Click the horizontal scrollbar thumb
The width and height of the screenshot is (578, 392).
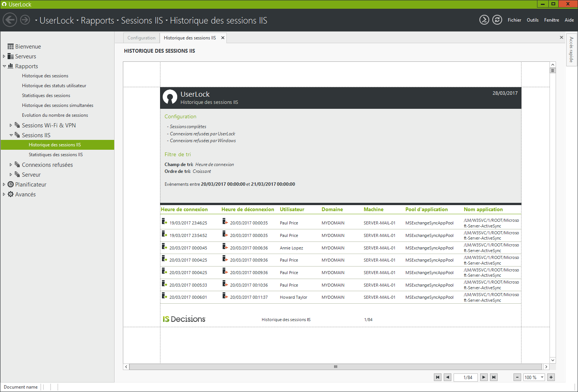tap(336, 367)
